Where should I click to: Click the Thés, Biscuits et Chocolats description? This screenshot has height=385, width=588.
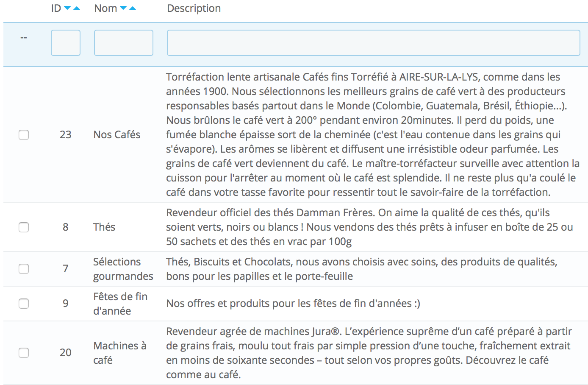pos(362,269)
